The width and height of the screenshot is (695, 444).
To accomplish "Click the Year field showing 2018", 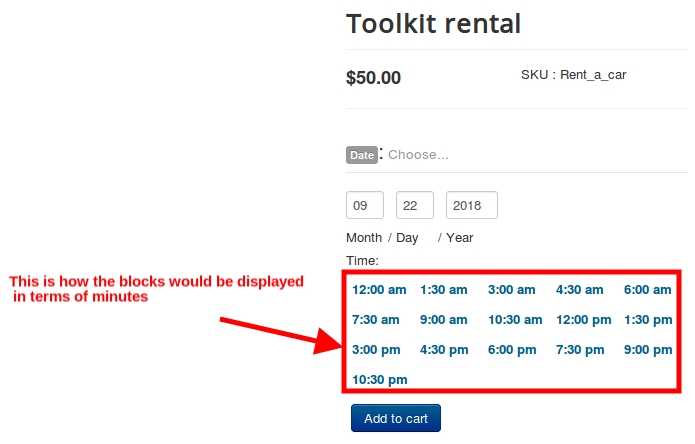I will (472, 205).
